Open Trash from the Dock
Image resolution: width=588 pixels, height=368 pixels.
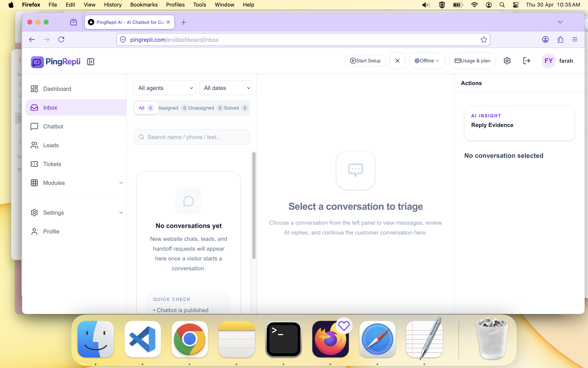(492, 339)
